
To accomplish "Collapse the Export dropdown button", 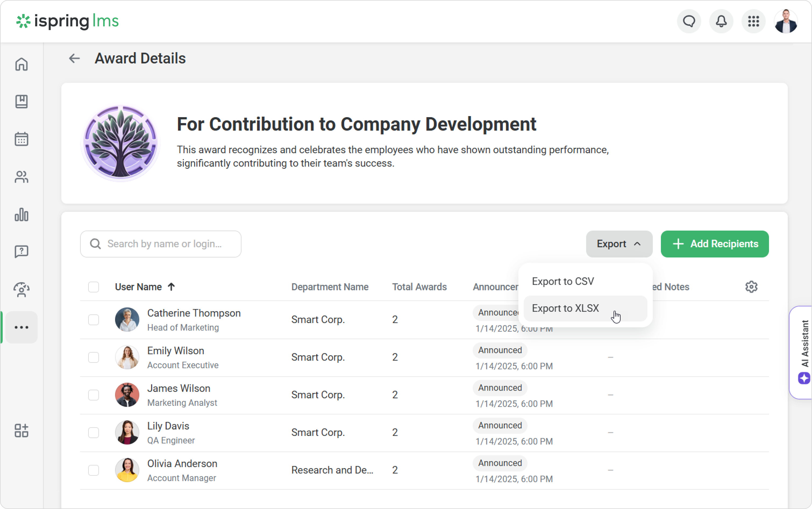I will [x=619, y=244].
